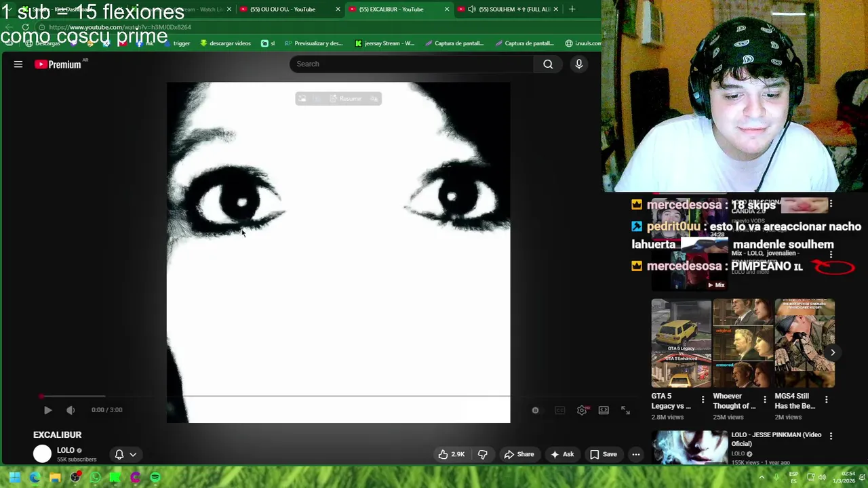Click the search magnifier button

(548, 64)
